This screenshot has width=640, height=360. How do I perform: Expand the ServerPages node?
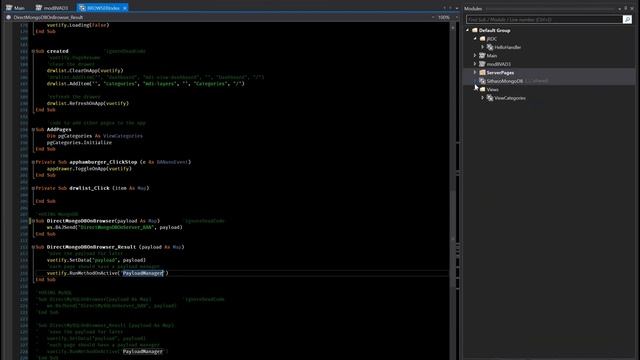click(475, 73)
